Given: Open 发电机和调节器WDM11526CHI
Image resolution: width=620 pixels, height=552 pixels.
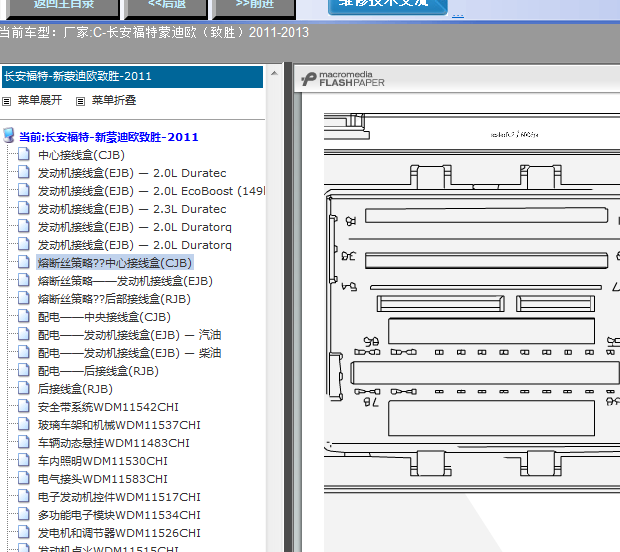Looking at the screenshot, I should 119,533.
